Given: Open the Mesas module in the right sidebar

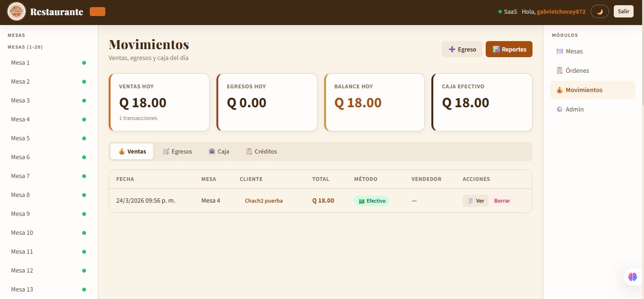Looking at the screenshot, I should pyautogui.click(x=574, y=51).
